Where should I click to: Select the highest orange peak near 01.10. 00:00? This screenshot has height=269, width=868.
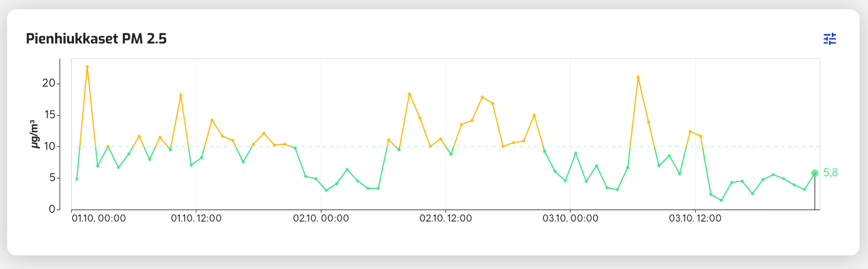pos(87,67)
